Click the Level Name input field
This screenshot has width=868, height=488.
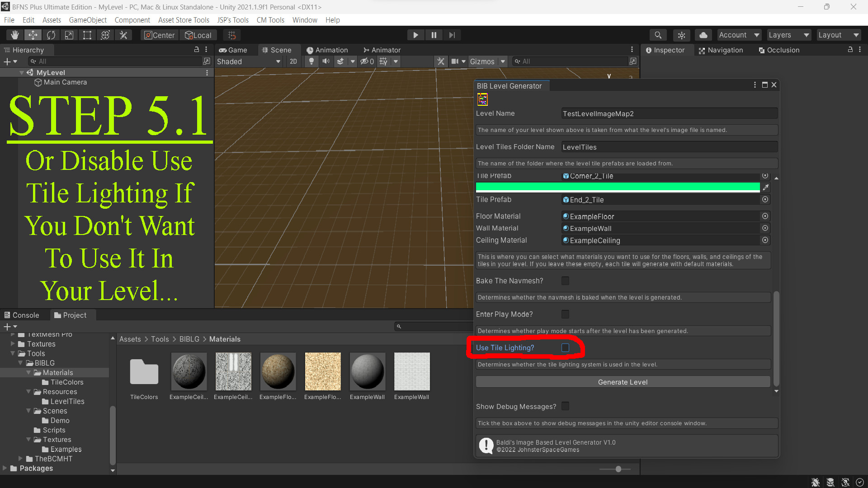[669, 113]
